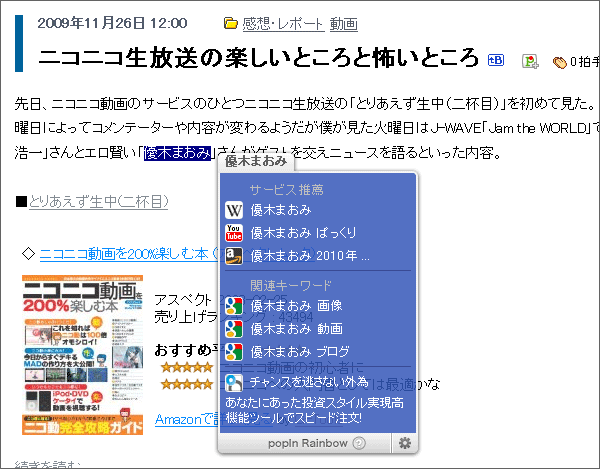Open Wikipedia result 優木まおみ
The width and height of the screenshot is (600, 469).
coord(280,210)
